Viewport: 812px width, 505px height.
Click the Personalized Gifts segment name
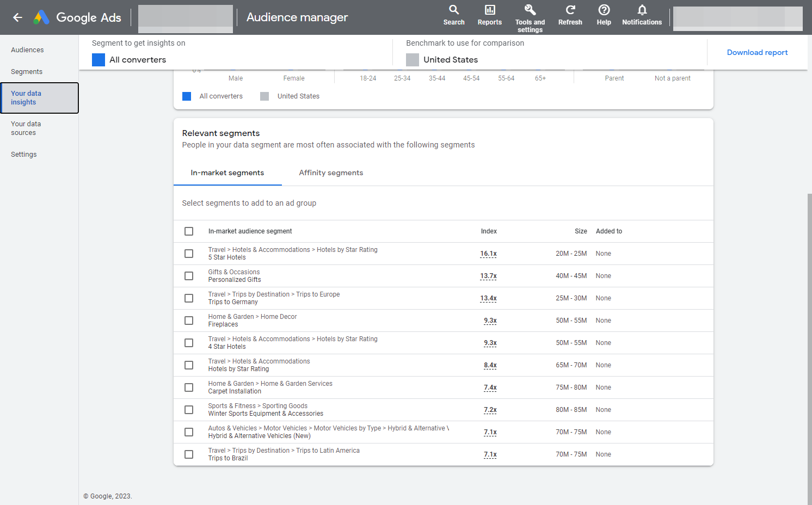(x=235, y=280)
